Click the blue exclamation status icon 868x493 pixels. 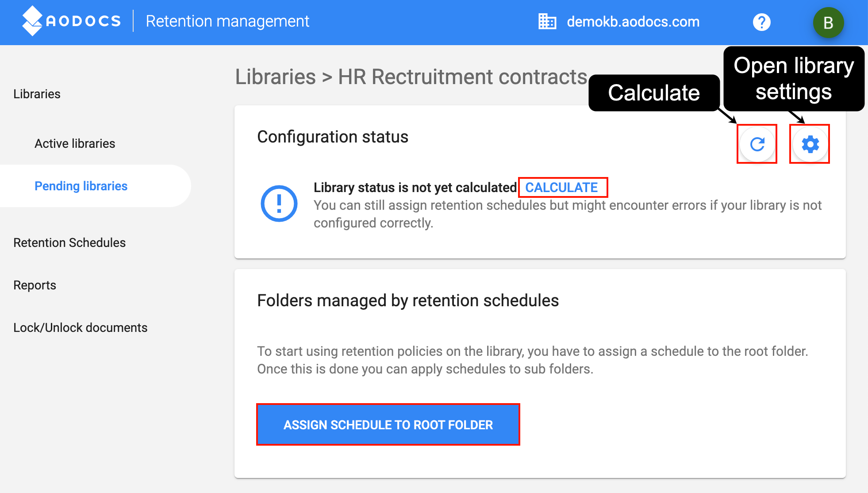pyautogui.click(x=279, y=204)
